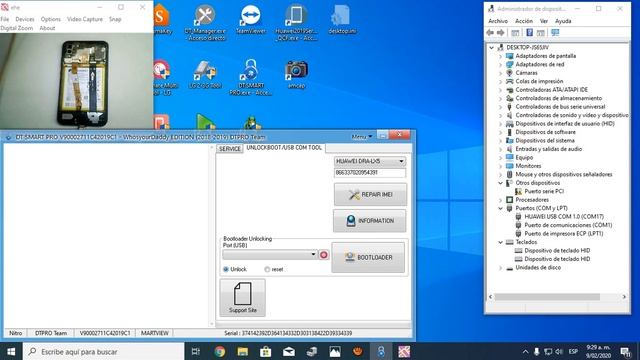Open Options menu in capture window
Viewport: 640px width, 360px height.
point(51,19)
